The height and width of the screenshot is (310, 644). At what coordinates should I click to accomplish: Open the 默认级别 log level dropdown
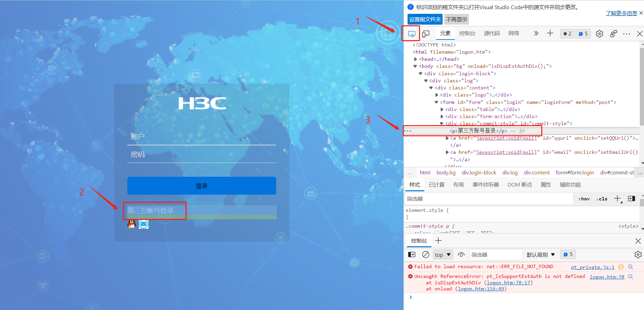[541, 255]
